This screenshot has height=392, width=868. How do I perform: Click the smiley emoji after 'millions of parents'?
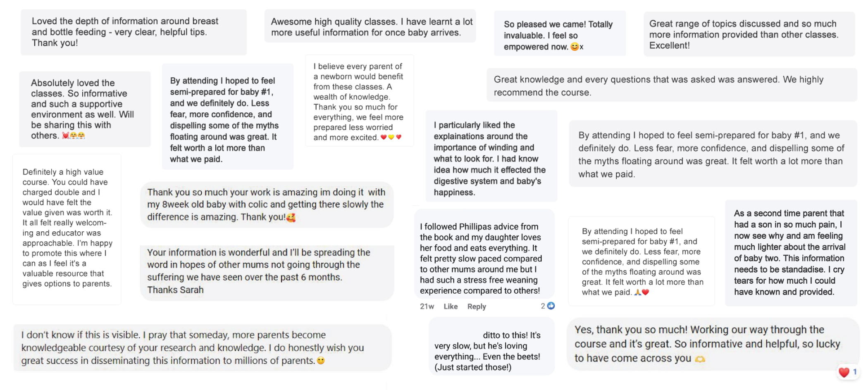(x=321, y=361)
